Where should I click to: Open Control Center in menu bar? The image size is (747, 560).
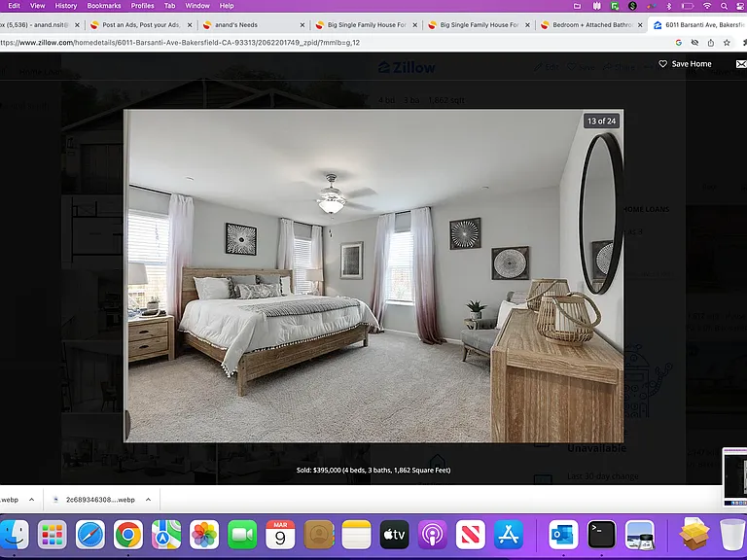741,6
